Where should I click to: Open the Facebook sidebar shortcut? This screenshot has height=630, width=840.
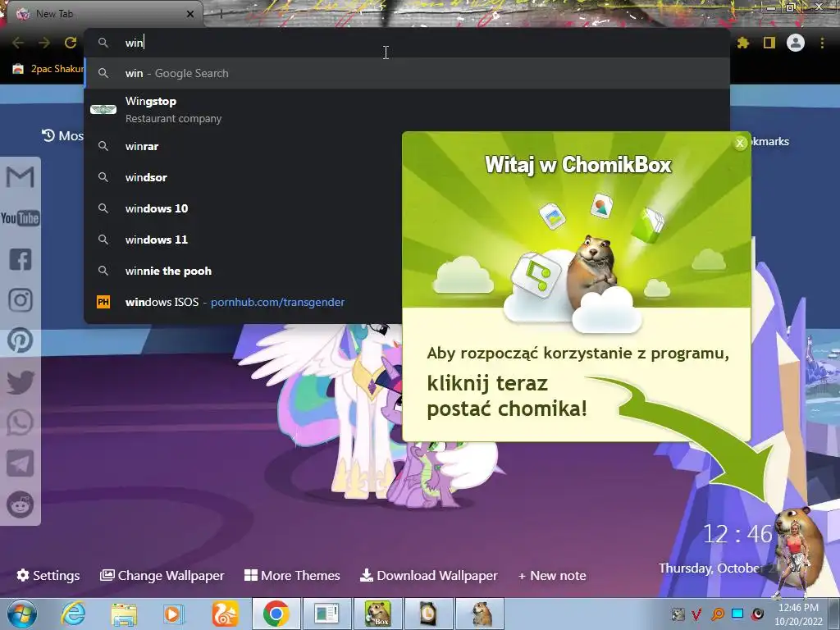(x=21, y=259)
